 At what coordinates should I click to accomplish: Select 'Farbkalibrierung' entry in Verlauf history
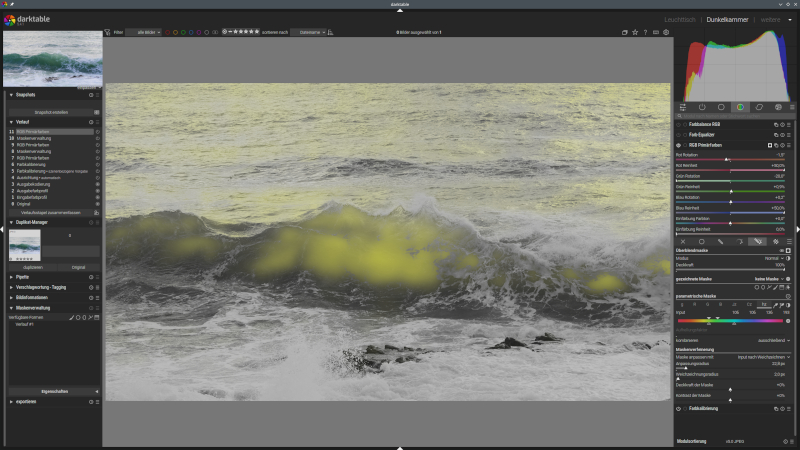click(x=35, y=164)
